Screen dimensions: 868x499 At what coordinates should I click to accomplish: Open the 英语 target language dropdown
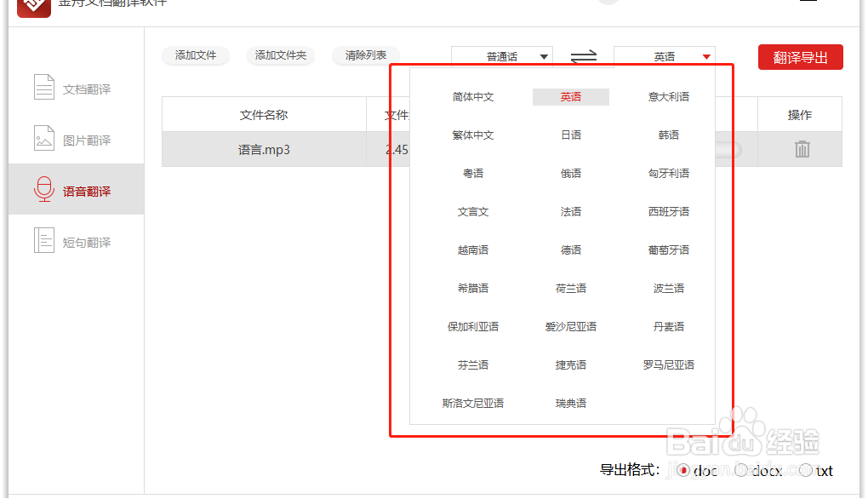coord(665,55)
